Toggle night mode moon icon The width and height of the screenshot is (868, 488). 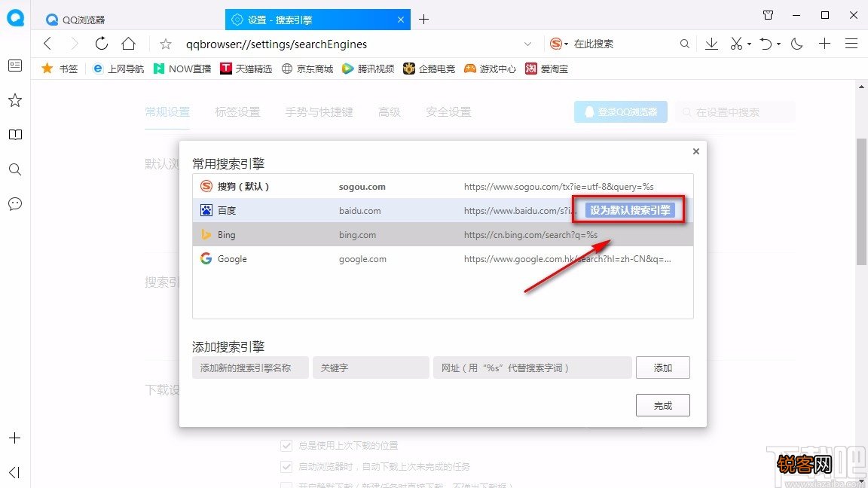click(x=797, y=44)
